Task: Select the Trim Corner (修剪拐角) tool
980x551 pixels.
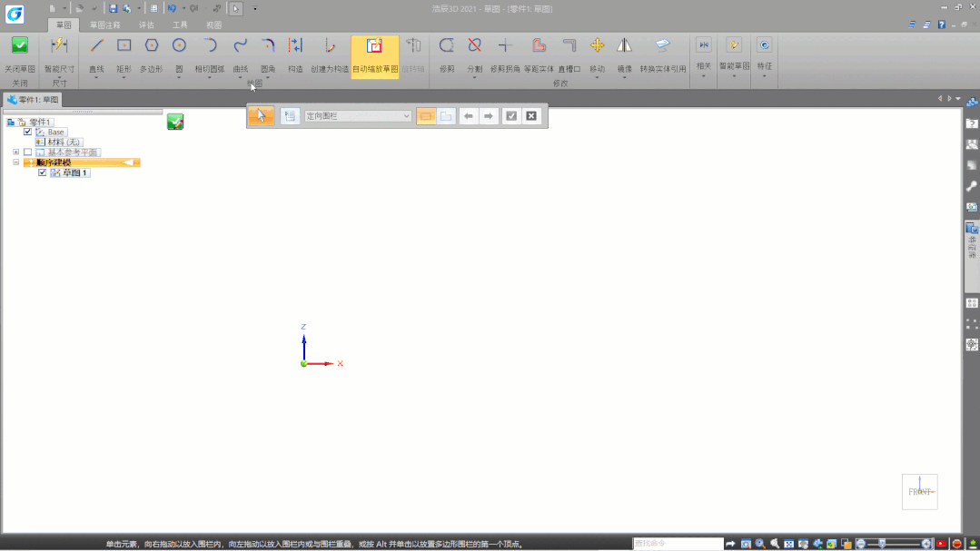Action: click(505, 54)
